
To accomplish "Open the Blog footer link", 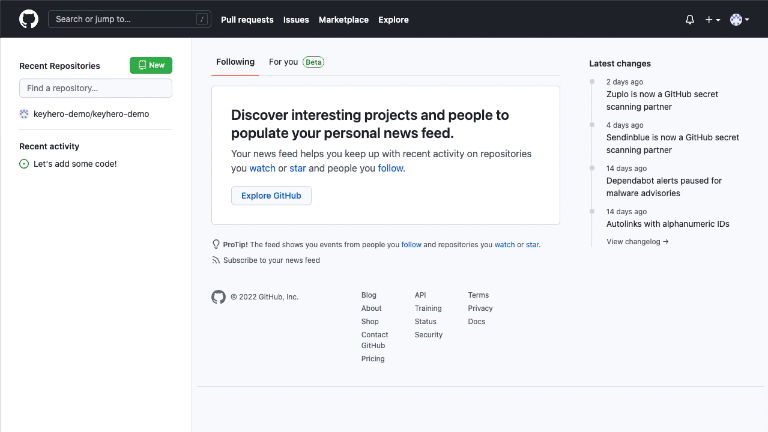I will [x=369, y=295].
